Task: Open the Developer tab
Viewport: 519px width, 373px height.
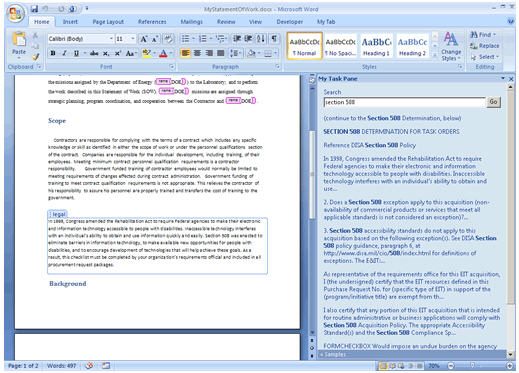Action: click(x=290, y=22)
